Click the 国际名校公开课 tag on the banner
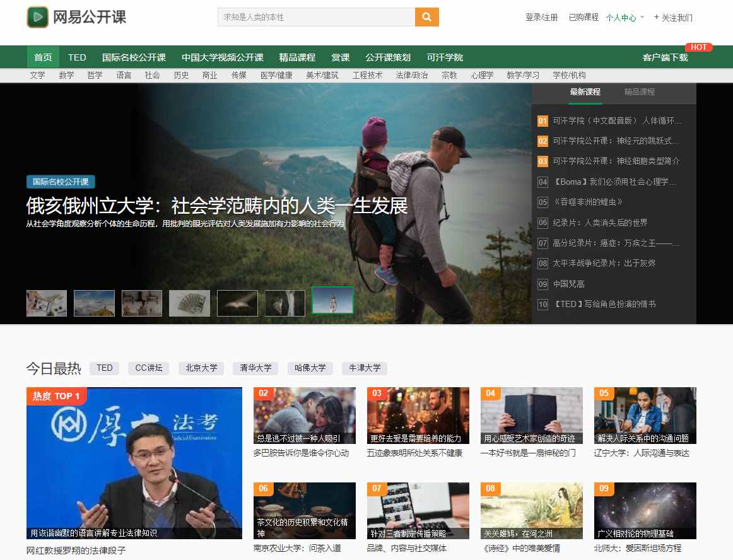 point(60,181)
